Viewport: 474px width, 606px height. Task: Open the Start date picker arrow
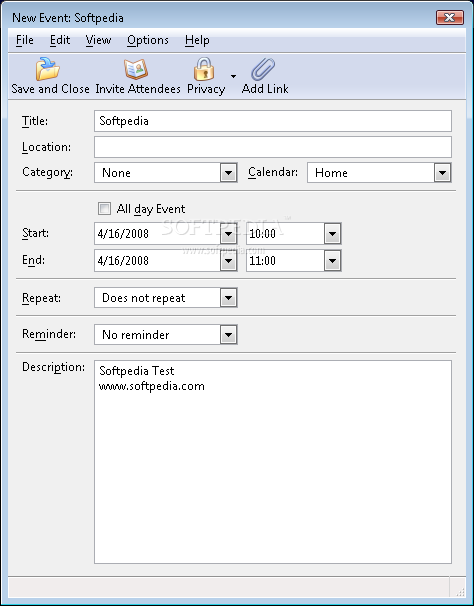click(228, 233)
